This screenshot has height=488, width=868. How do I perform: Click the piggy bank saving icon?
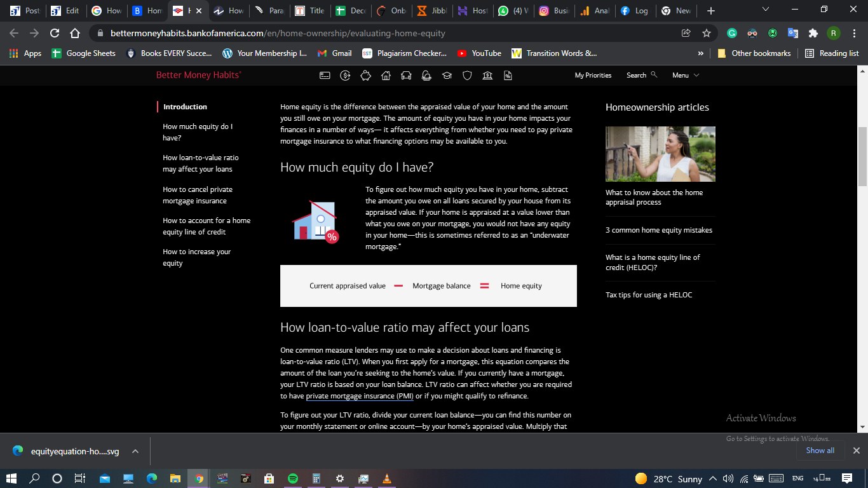tap(365, 76)
